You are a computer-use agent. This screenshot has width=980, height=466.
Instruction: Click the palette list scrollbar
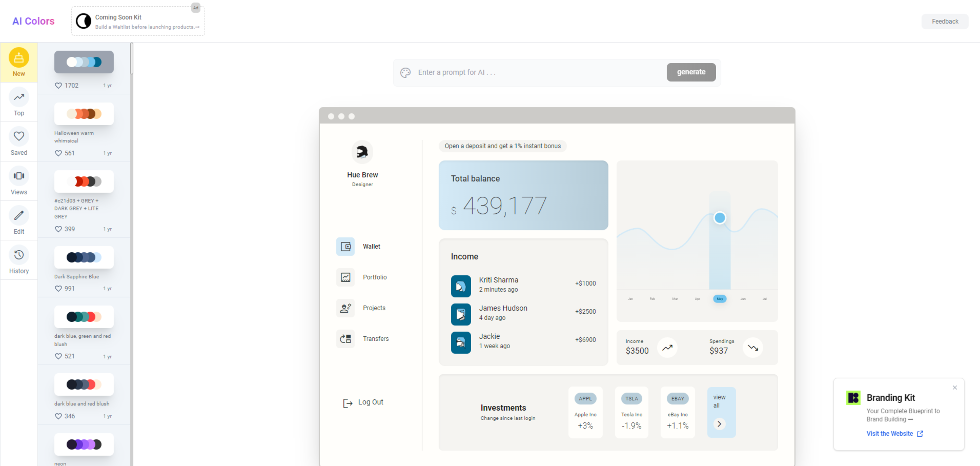(x=132, y=59)
